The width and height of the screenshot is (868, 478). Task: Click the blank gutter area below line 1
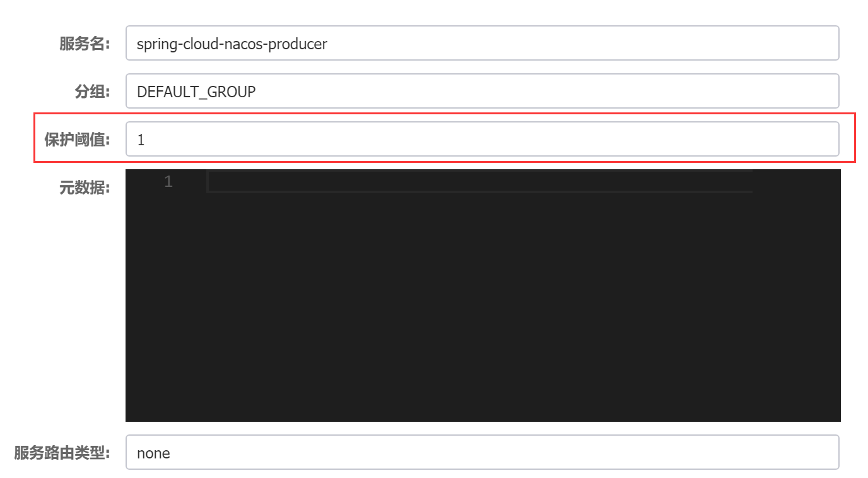[165, 284]
